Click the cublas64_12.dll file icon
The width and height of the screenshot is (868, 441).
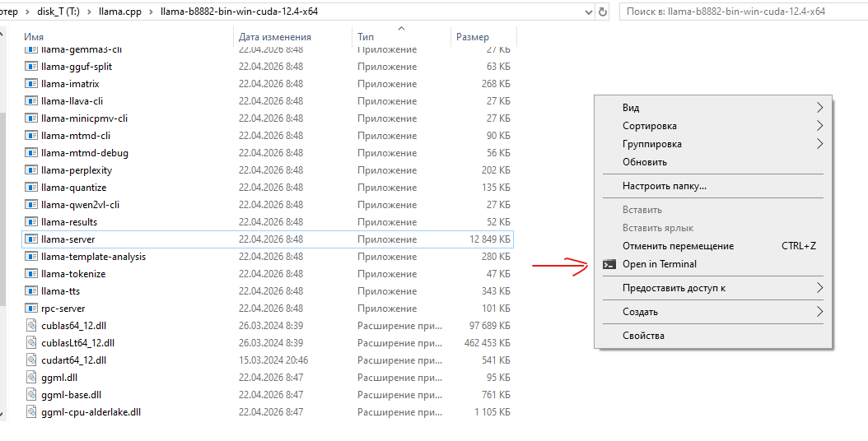[32, 326]
